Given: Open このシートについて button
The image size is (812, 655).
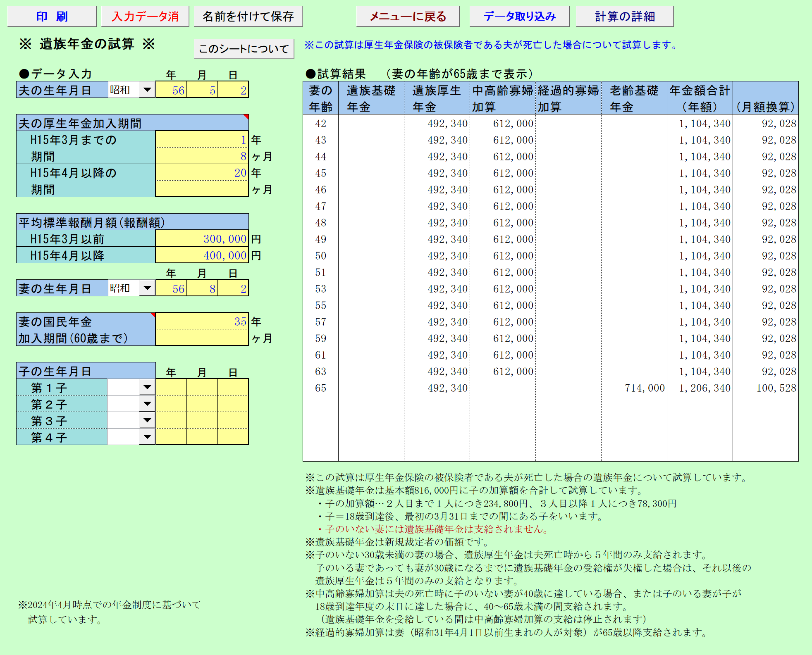Looking at the screenshot, I should [x=244, y=49].
